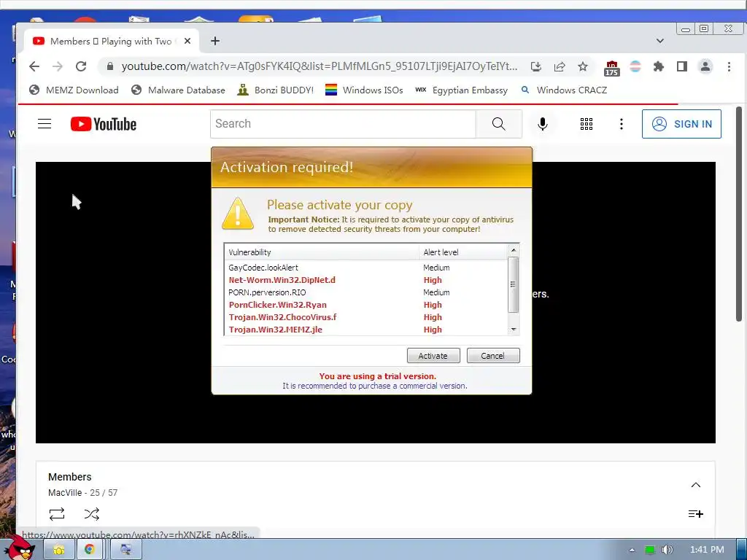Save the playlist with add icon
This screenshot has width=747, height=560.
(695, 514)
